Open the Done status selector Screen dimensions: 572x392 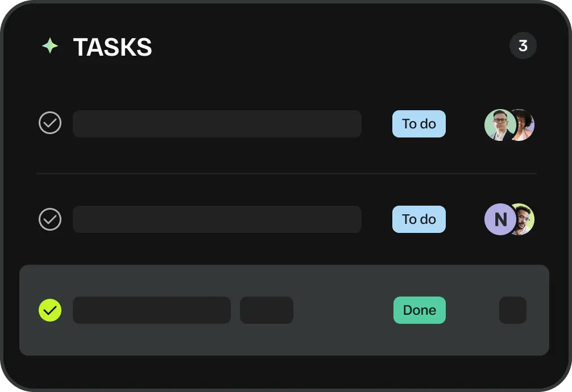[x=419, y=310]
